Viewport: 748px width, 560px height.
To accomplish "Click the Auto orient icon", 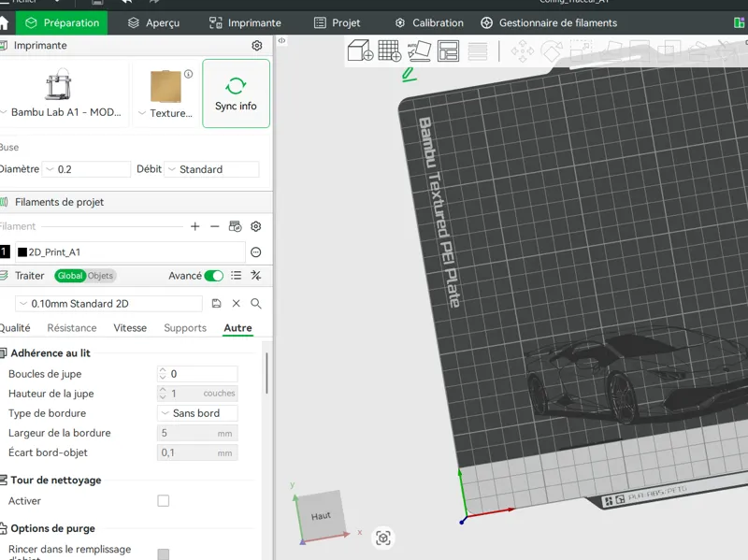I will [419, 50].
